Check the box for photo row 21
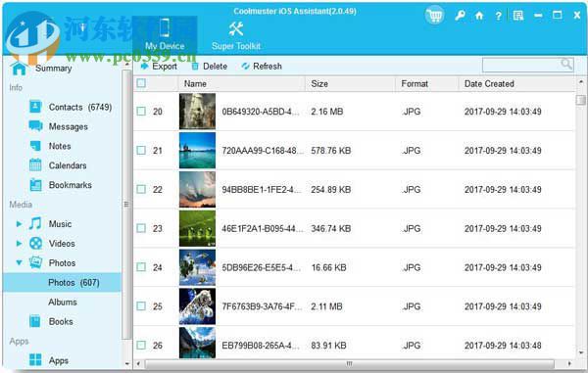The width and height of the screenshot is (588, 373). (141, 150)
